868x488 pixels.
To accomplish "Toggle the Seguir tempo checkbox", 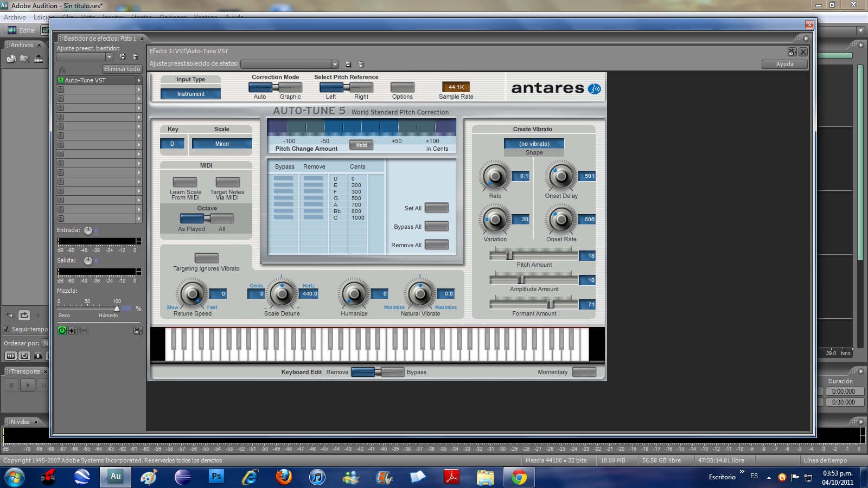I will [6, 329].
